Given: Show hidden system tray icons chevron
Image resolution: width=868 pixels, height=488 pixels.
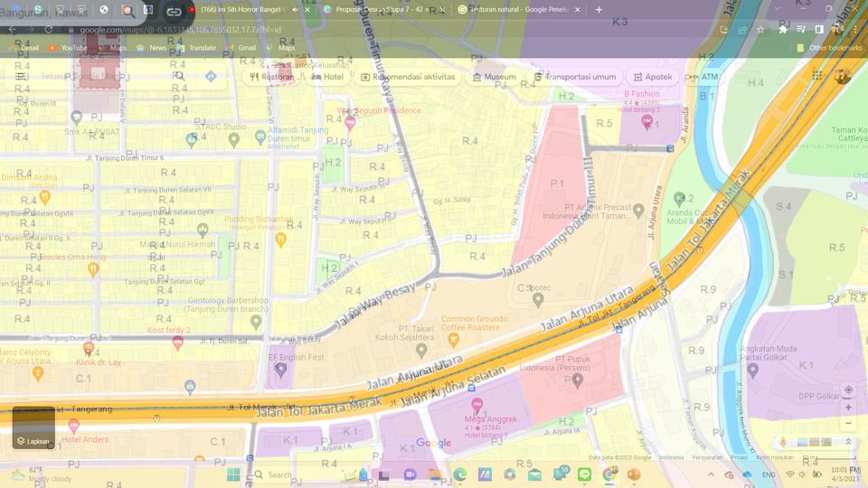Looking at the screenshot, I should (711, 474).
